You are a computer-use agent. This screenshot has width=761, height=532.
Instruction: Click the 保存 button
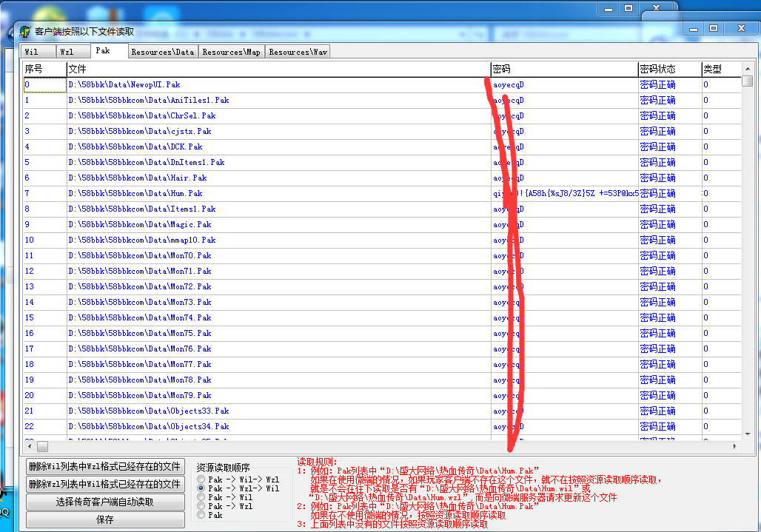click(105, 519)
